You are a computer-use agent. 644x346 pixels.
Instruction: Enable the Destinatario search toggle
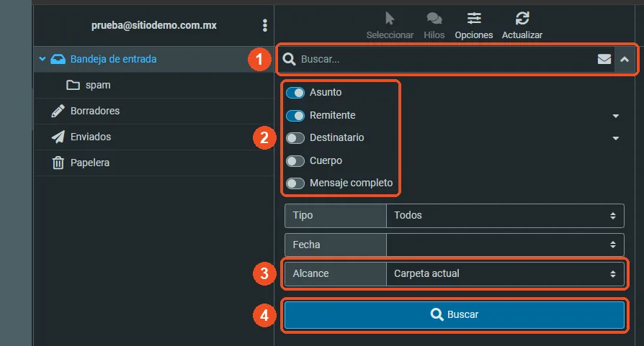(x=295, y=138)
